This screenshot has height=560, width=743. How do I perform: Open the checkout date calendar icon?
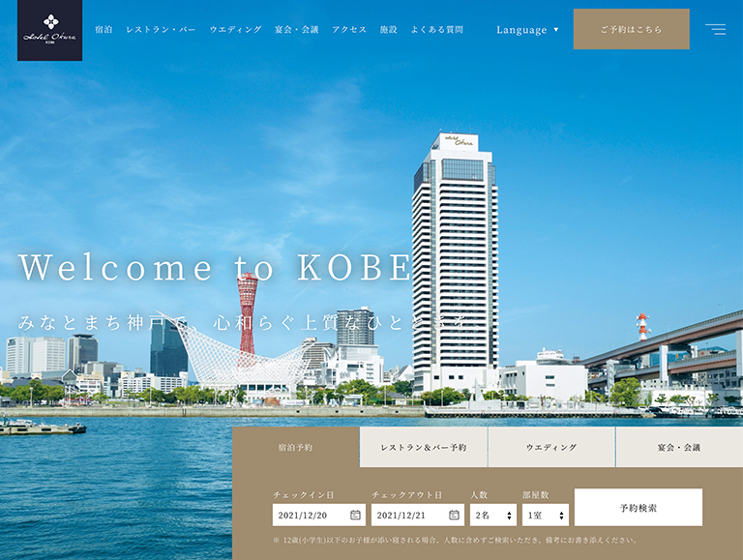point(454,516)
